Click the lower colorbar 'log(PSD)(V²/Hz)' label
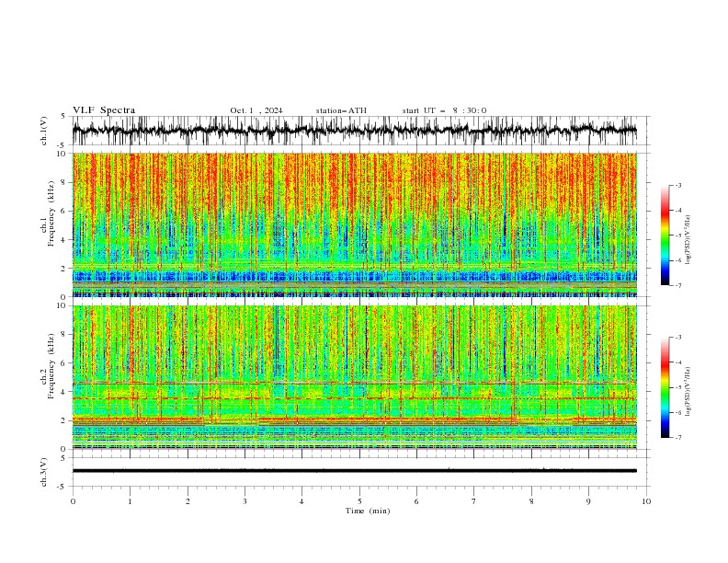This screenshot has height=563, width=728. [x=688, y=391]
